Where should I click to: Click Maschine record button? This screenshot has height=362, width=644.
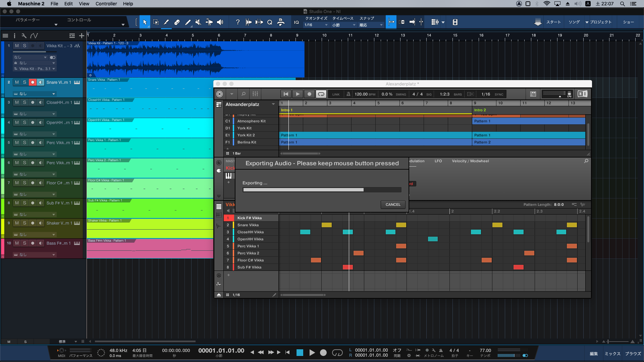tap(309, 94)
